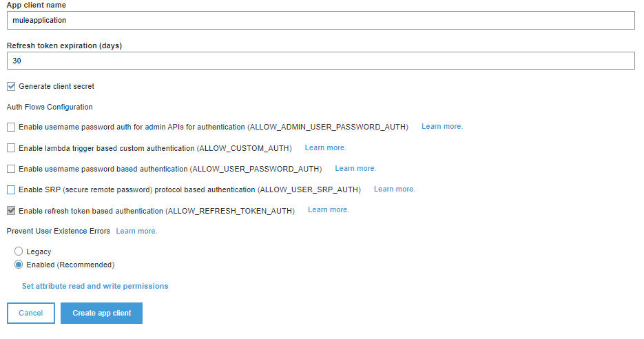Enable lambda trigger custom authentication checkbox

click(11, 148)
